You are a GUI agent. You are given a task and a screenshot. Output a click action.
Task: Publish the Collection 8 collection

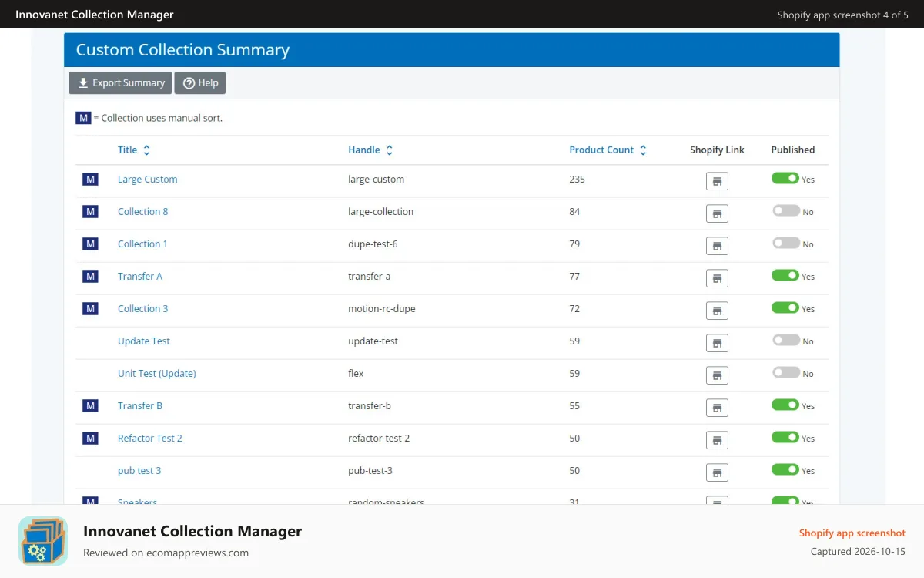tap(785, 210)
